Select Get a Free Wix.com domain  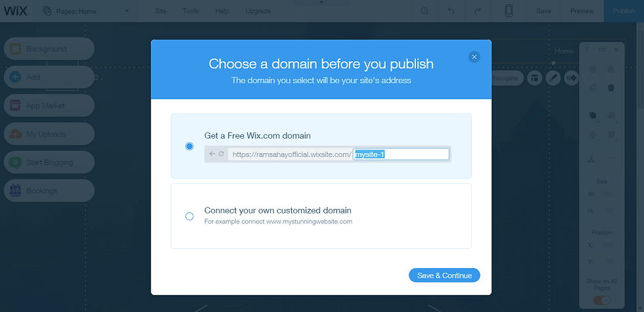click(x=189, y=146)
